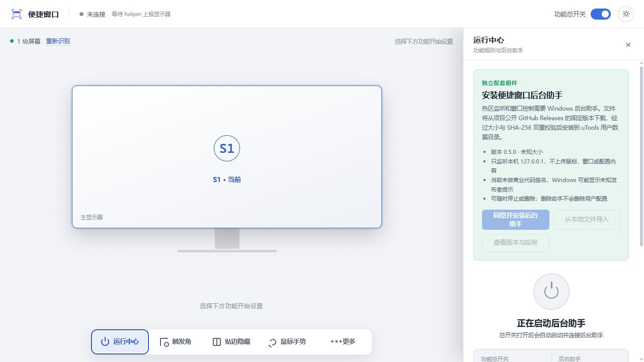The width and height of the screenshot is (644, 362).
Task: Click the 重新识别 link
Action: click(x=58, y=41)
